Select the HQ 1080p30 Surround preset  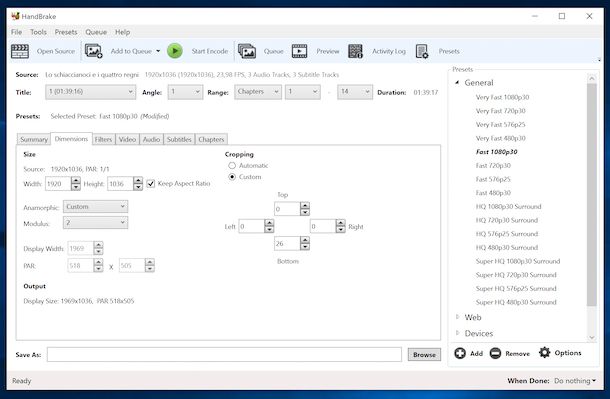[x=508, y=206]
